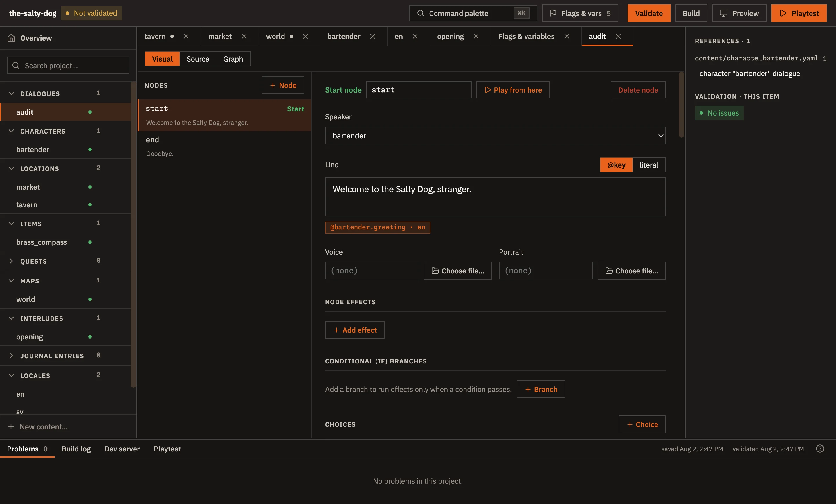Click the magnifier icon in Command palette
The image size is (836, 504).
pyautogui.click(x=420, y=13)
